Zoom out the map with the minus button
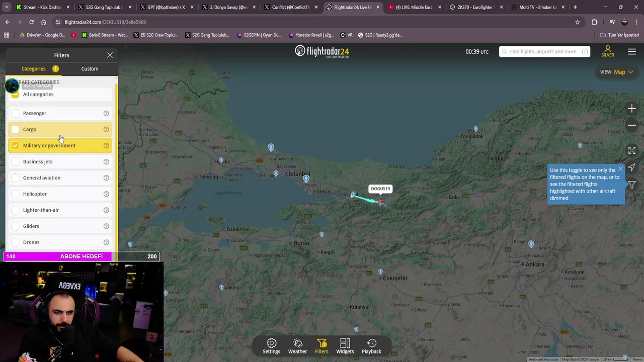644x362 pixels. click(x=632, y=125)
